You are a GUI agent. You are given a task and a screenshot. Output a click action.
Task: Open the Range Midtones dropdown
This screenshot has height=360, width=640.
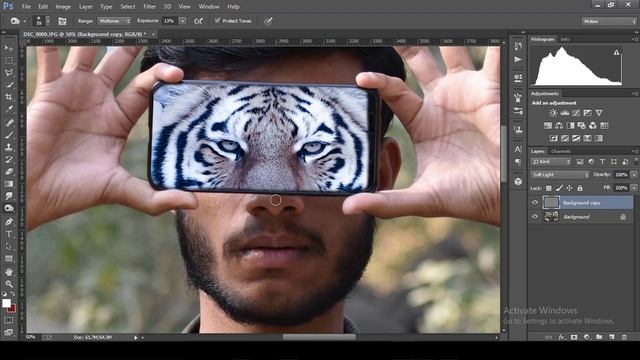tap(115, 21)
